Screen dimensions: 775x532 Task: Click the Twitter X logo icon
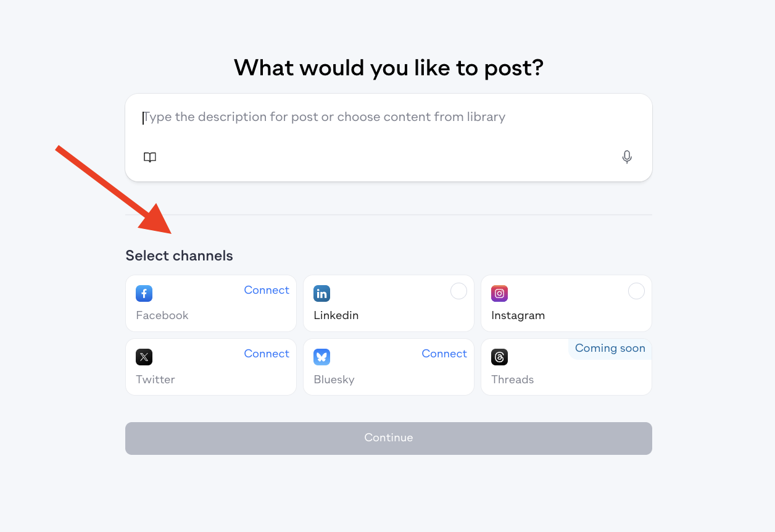[144, 357]
